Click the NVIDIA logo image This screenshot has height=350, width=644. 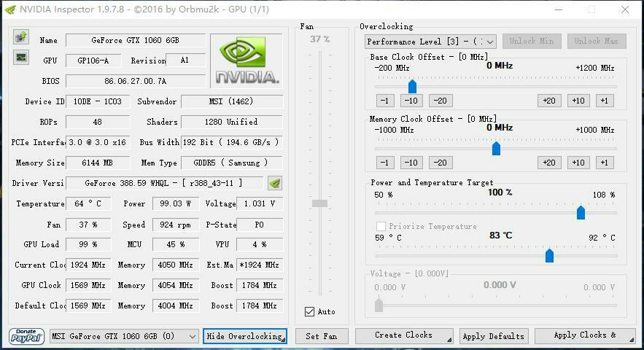(247, 61)
